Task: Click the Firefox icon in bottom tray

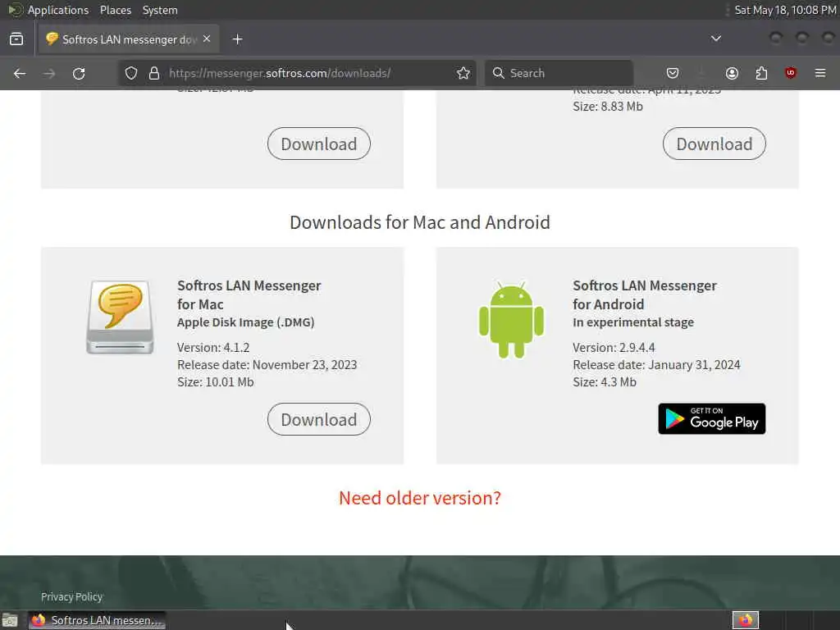Action: click(745, 620)
